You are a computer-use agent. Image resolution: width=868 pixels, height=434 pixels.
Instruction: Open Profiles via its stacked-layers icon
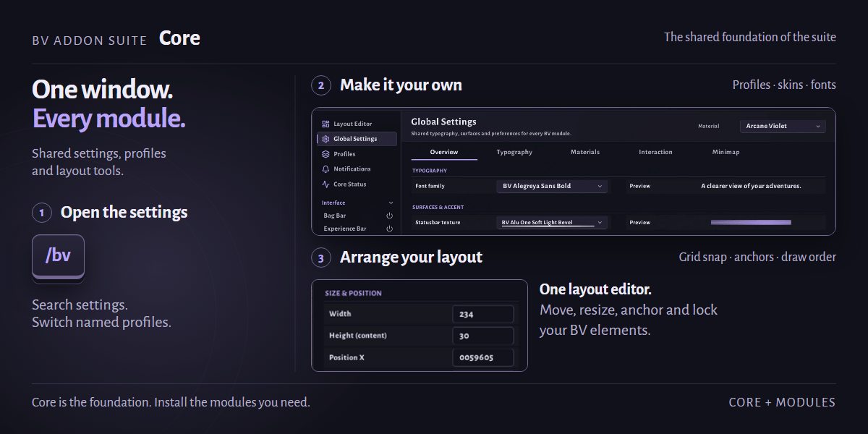tap(325, 154)
